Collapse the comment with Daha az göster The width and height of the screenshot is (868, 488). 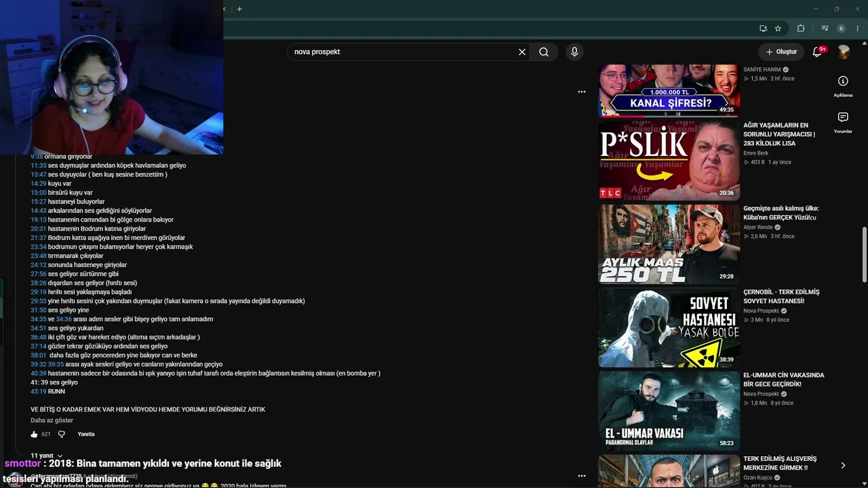(52, 420)
